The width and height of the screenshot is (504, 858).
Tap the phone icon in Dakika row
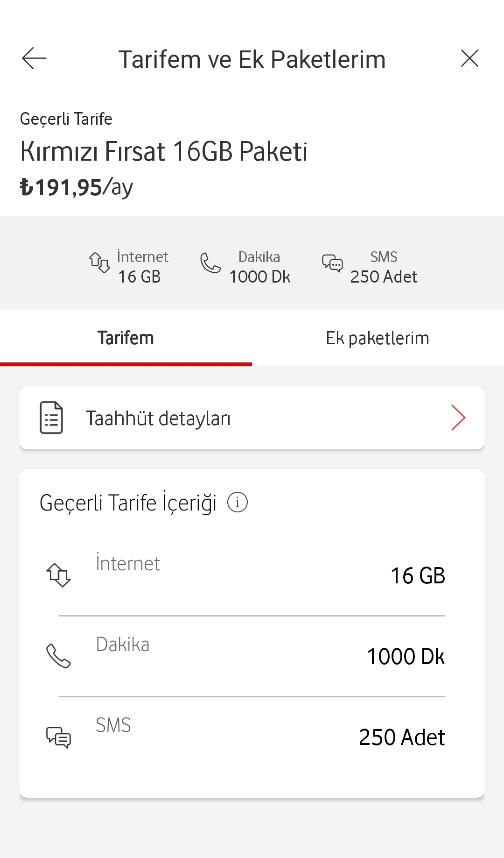tap(58, 656)
